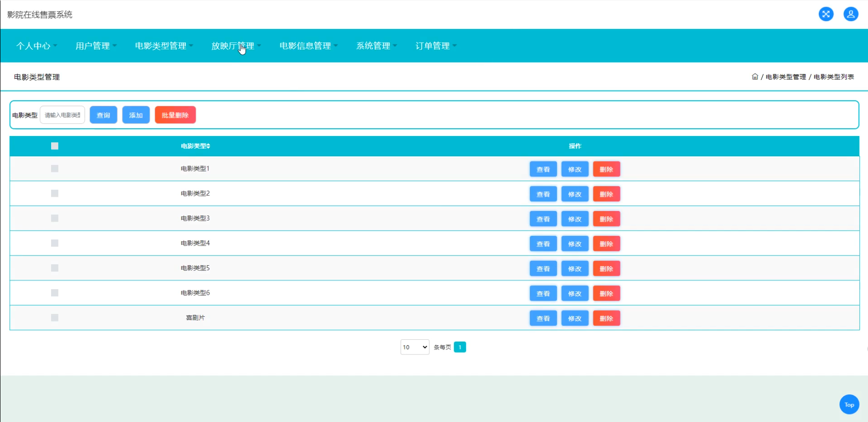View 电影类型3 using 查看 button
The width and height of the screenshot is (868, 422).
click(x=543, y=219)
